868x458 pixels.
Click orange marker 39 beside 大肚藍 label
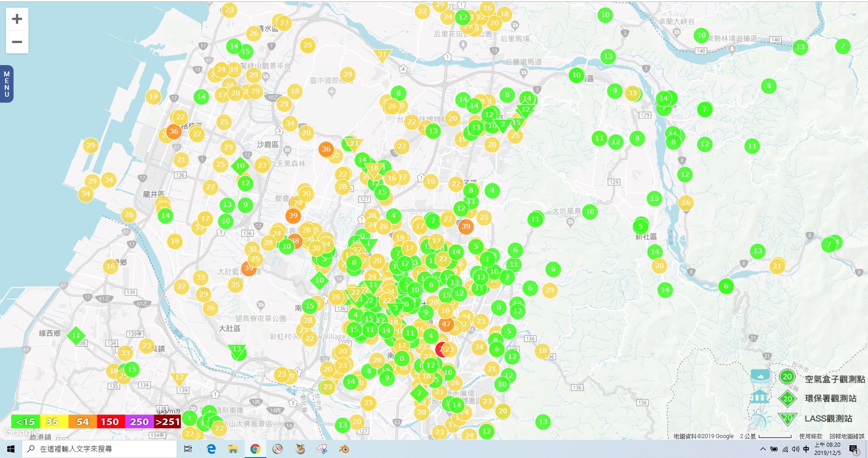coord(249,268)
